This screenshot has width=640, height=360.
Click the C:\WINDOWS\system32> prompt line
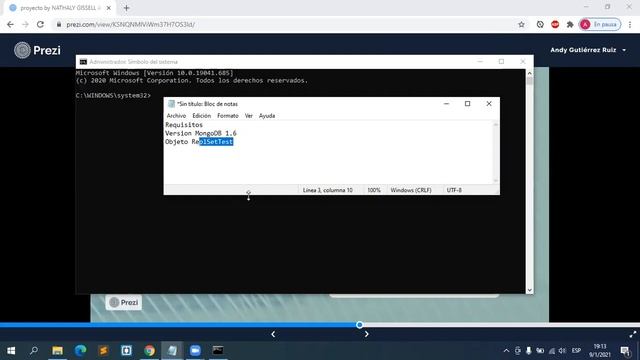[x=113, y=96]
